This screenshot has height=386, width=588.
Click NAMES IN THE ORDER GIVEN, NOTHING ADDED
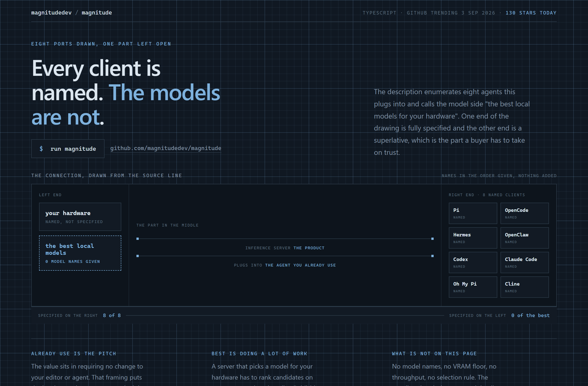[x=499, y=176]
